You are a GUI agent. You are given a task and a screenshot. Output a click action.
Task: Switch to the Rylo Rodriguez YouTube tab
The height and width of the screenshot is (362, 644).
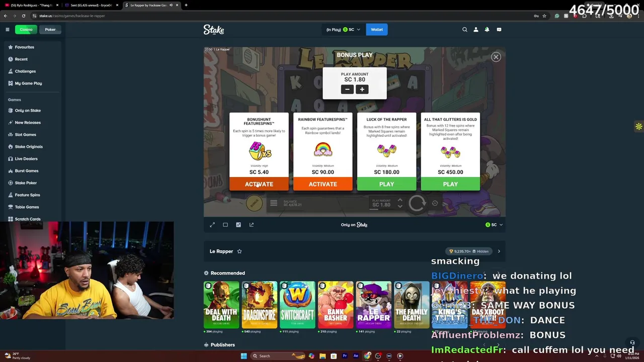[32, 5]
